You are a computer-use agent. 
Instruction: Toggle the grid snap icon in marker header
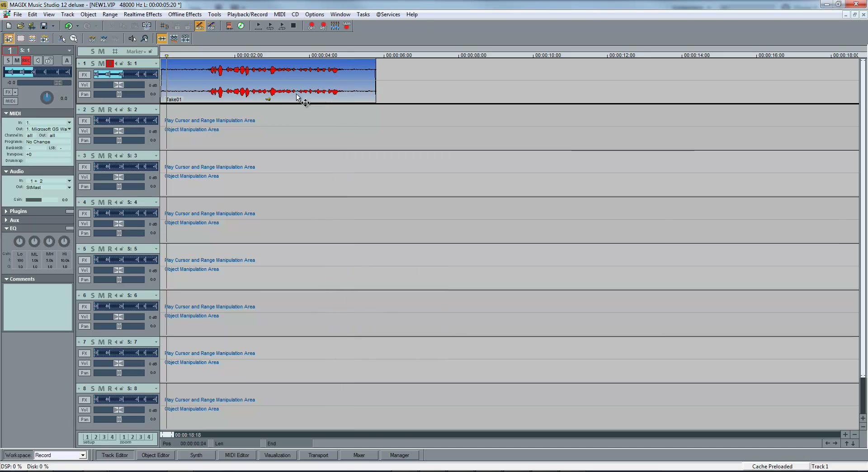[x=115, y=51]
